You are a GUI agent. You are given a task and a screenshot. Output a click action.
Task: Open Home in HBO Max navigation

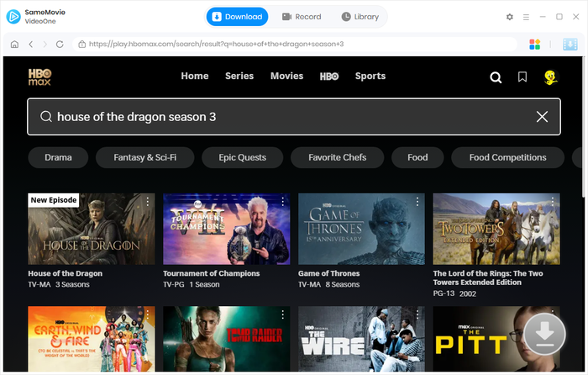[x=195, y=77]
